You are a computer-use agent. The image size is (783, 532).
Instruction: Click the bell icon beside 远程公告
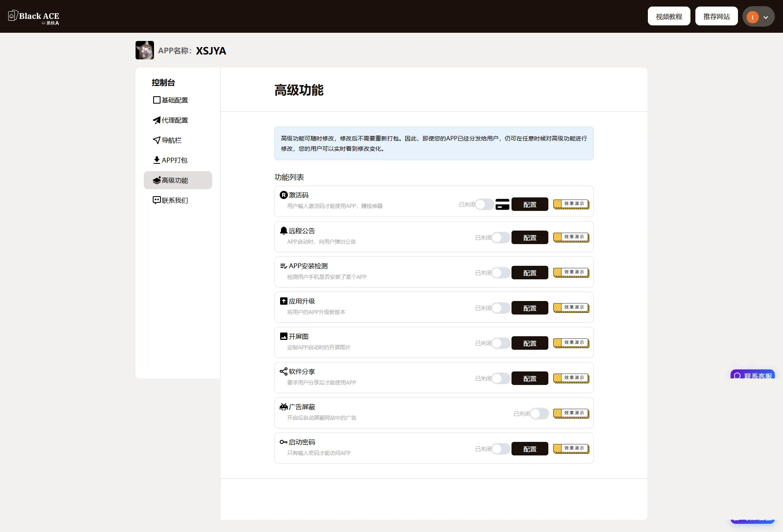(283, 231)
